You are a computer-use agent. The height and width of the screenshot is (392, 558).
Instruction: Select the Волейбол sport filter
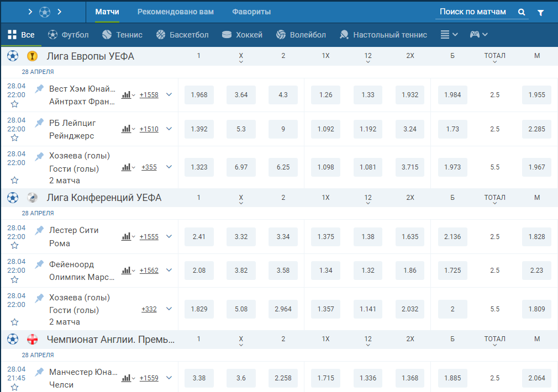[x=301, y=34]
